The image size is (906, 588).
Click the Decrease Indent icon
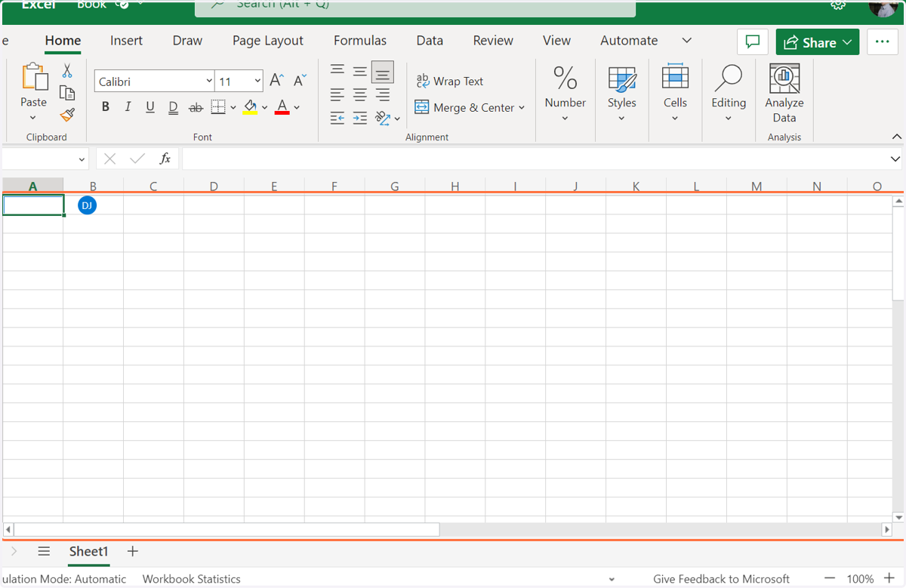tap(337, 118)
